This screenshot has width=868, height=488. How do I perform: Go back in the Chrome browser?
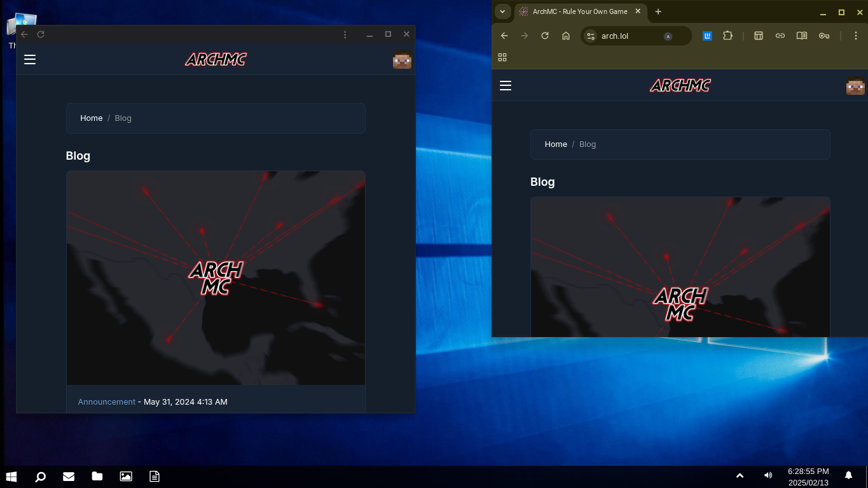504,36
